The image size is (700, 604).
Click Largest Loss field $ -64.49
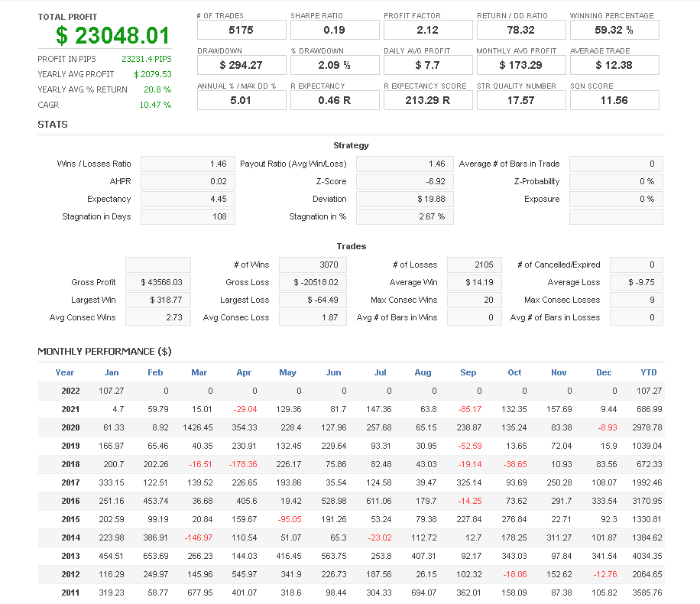click(313, 300)
